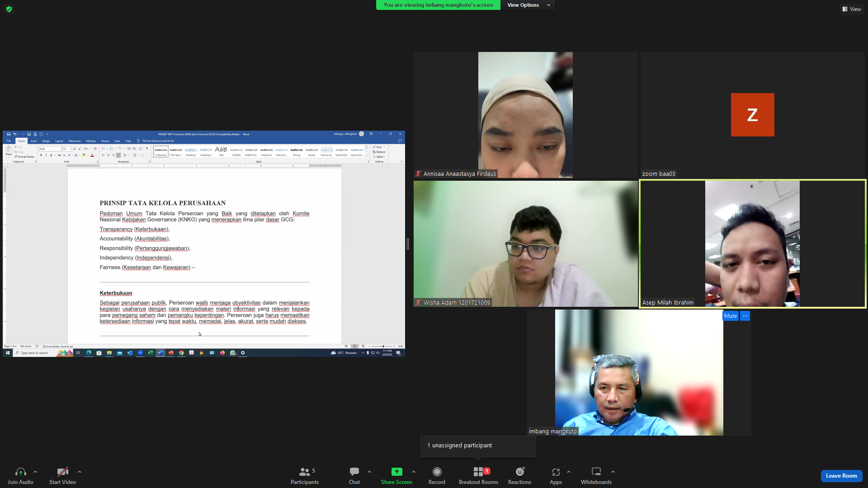Select the Normal style in Word's gallery
Viewport: 868px width, 488px height.
[161, 151]
